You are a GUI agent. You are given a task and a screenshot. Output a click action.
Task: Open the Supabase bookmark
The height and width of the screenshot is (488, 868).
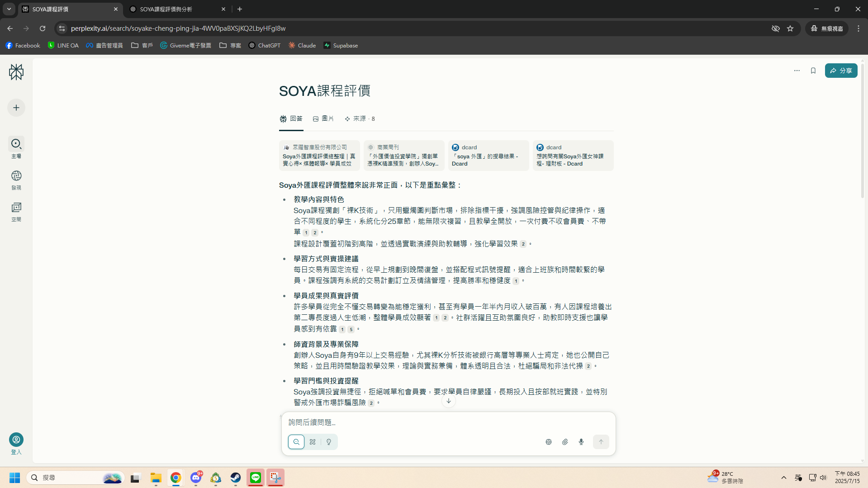[341, 45]
